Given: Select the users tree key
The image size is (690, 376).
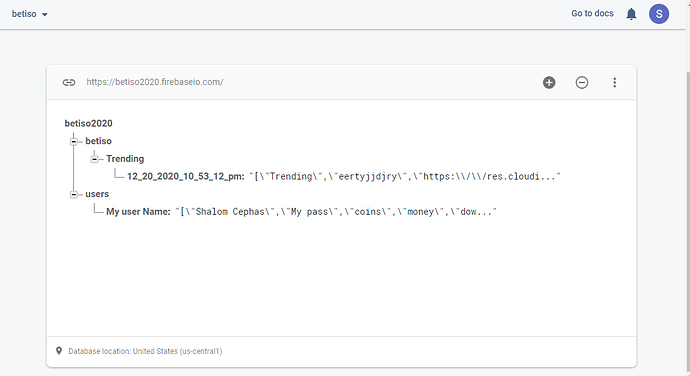Looking at the screenshot, I should click(x=97, y=194).
